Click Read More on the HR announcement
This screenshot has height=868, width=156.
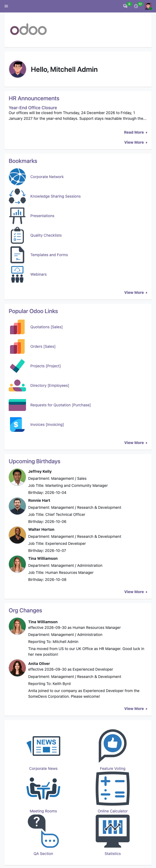click(135, 133)
